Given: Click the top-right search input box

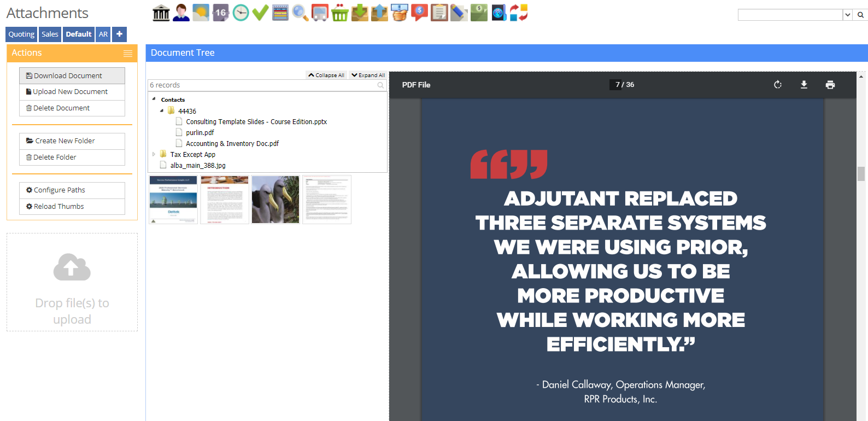Looking at the screenshot, I should [790, 15].
